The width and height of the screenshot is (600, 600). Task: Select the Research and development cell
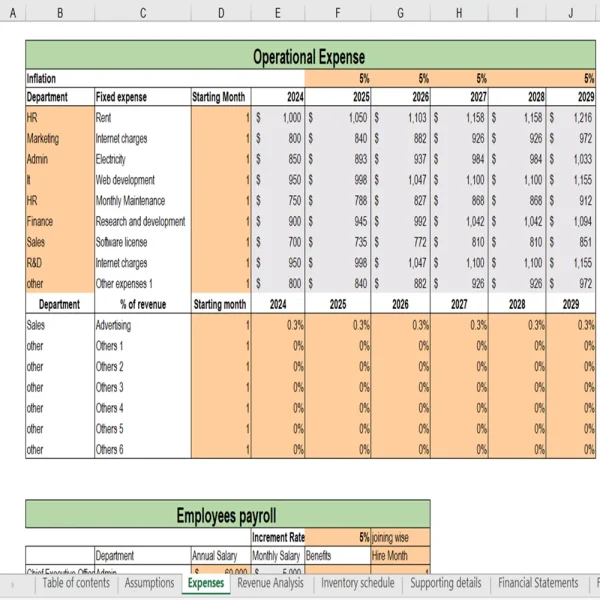pyautogui.click(x=143, y=221)
